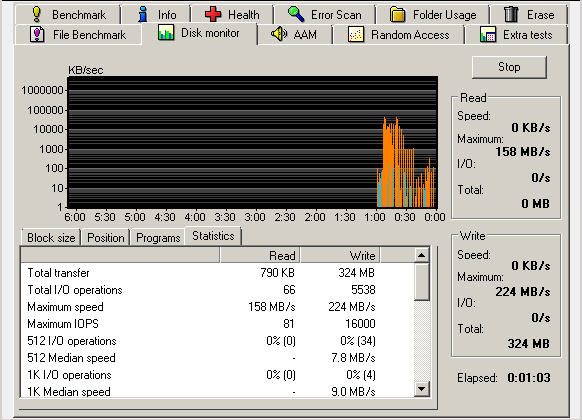
Task: Switch to the Block size sub-tab
Action: (51, 237)
